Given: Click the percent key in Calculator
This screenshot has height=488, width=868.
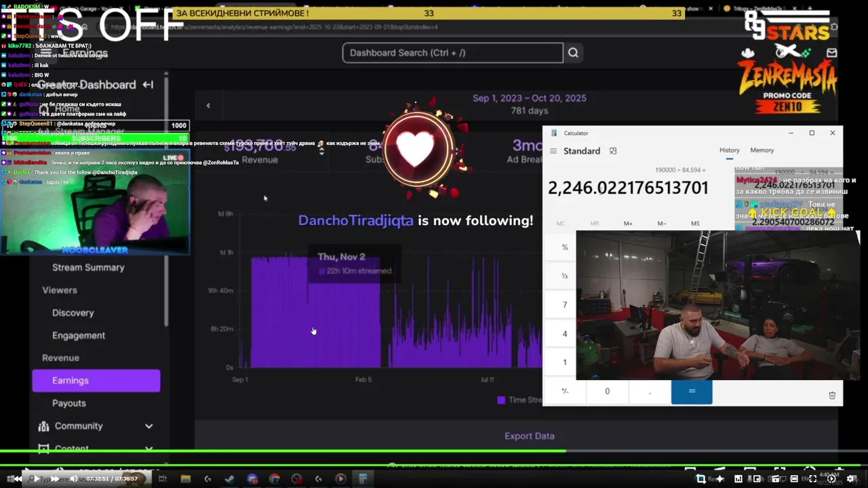Looking at the screenshot, I should coord(565,247).
